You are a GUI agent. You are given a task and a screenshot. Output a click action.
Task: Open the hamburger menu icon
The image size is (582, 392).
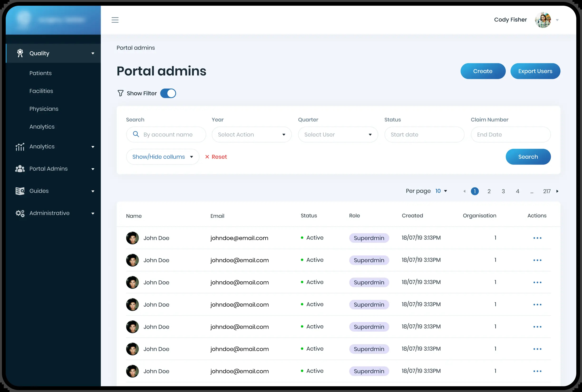[x=115, y=20]
